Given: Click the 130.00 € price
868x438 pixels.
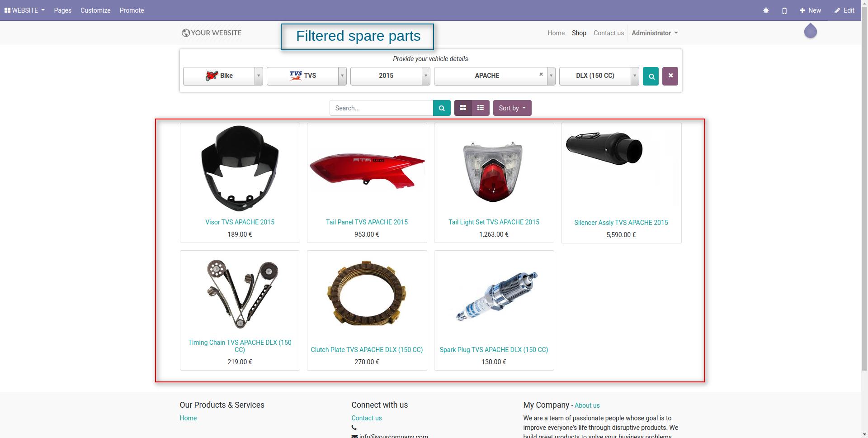Looking at the screenshot, I should point(494,362).
